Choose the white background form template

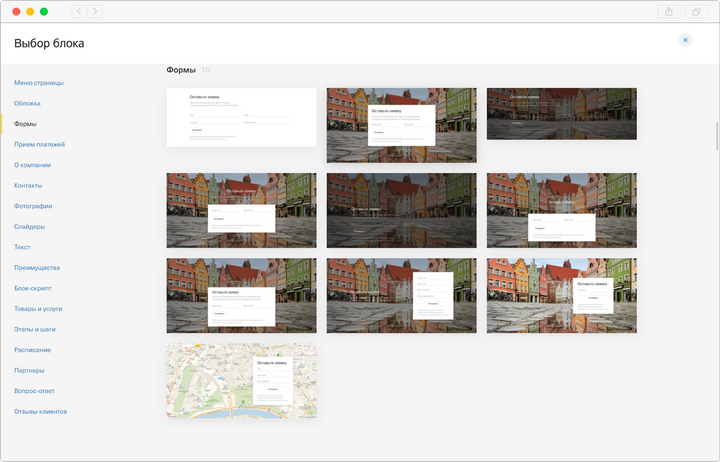point(241,117)
